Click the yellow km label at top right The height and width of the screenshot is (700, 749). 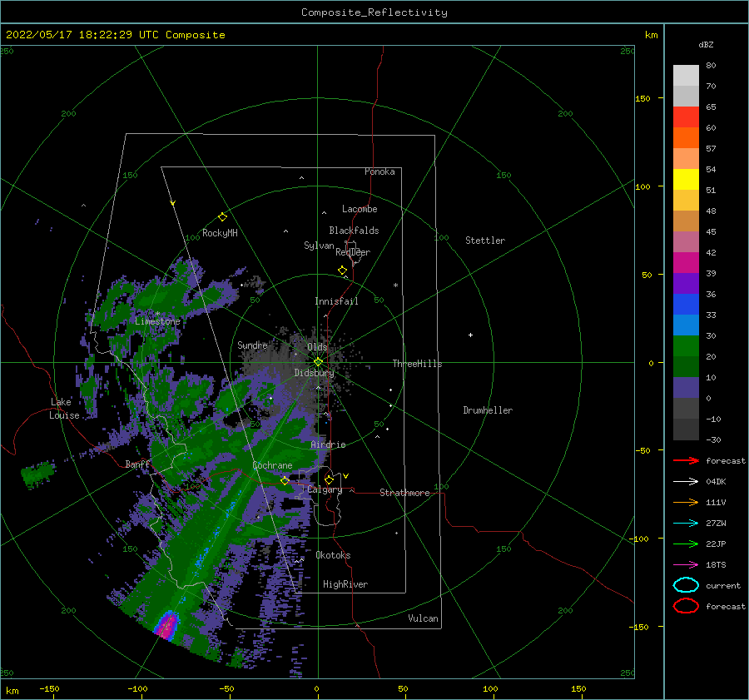(x=652, y=35)
